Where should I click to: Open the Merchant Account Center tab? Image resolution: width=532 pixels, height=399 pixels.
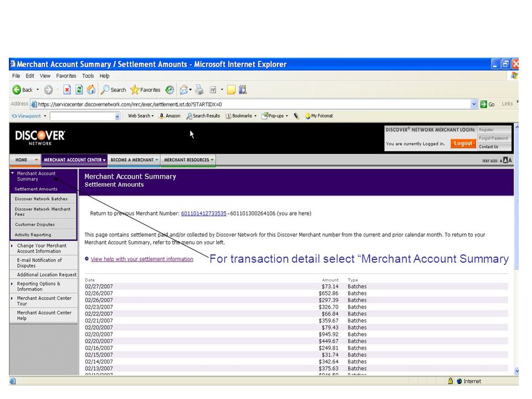[74, 160]
